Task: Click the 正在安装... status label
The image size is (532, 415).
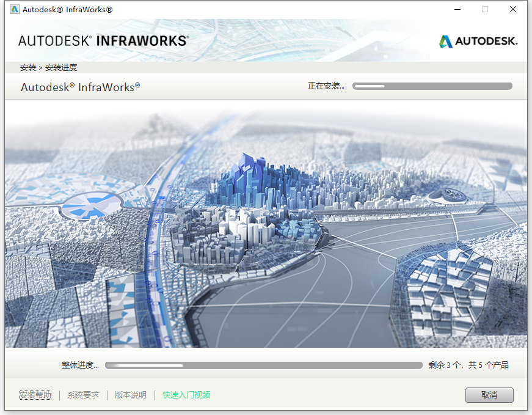Action: (x=326, y=86)
